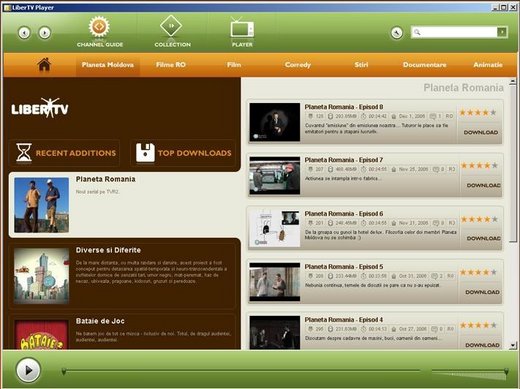The image size is (520, 389).
Task: Click the Planeta Romania - Episod 6 title
Action: pyautogui.click(x=344, y=213)
